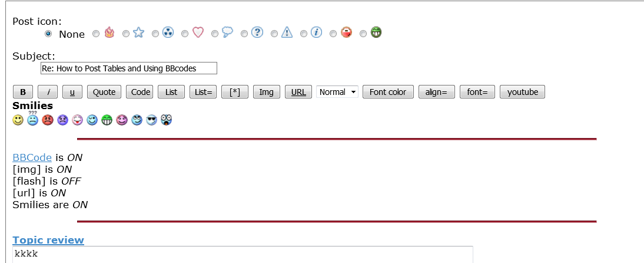Viewport: 644px width, 263px height.
Task: Click the Font color button
Action: pyautogui.click(x=388, y=92)
